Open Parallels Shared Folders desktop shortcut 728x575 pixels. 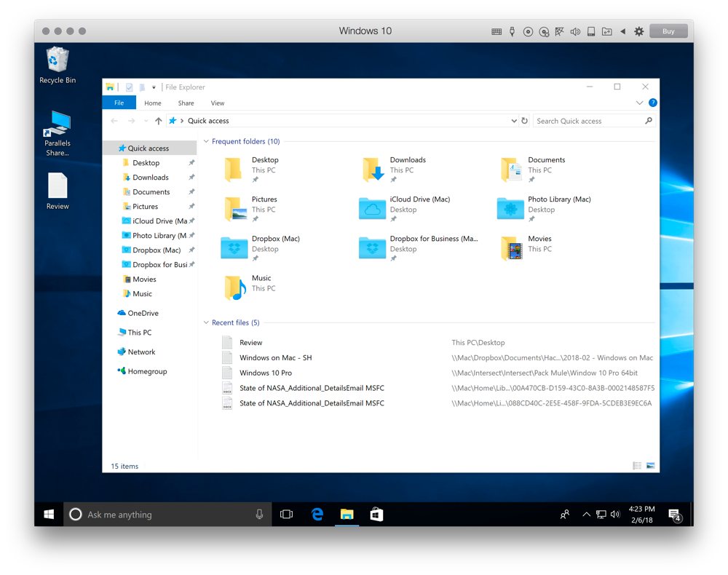click(58, 134)
